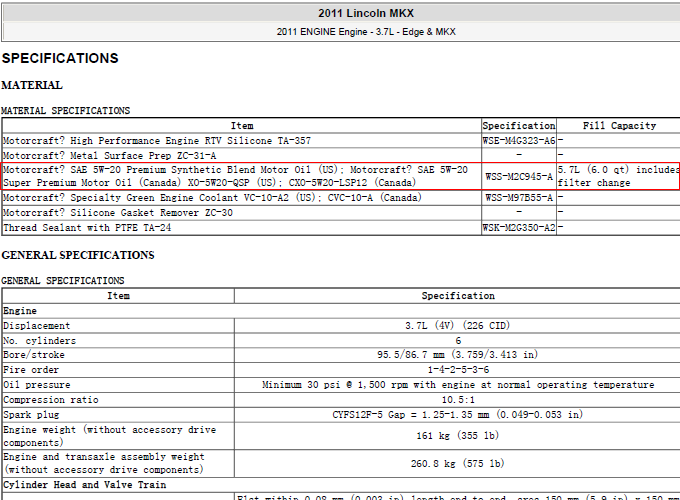This screenshot has height=500, width=680.
Task: Click the Bore/stroke label
Action: [x=34, y=355]
